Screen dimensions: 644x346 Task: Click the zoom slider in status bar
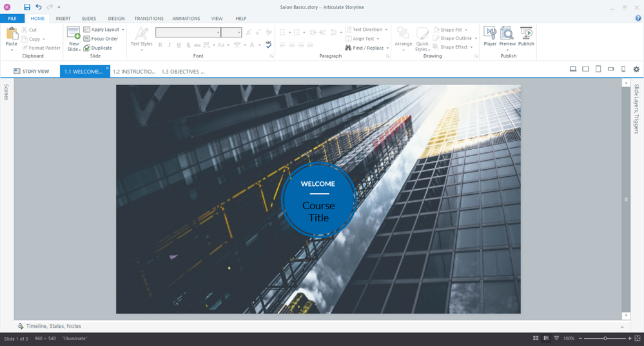pyautogui.click(x=605, y=338)
